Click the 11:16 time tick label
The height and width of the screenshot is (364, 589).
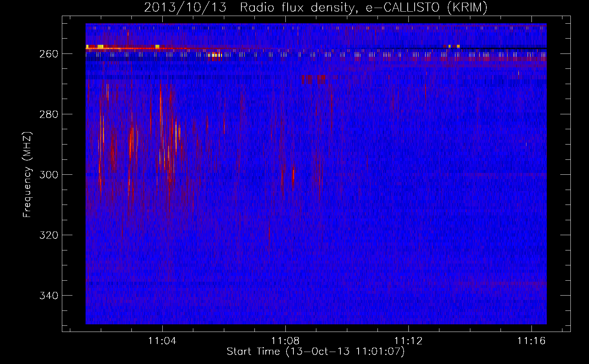click(x=531, y=341)
